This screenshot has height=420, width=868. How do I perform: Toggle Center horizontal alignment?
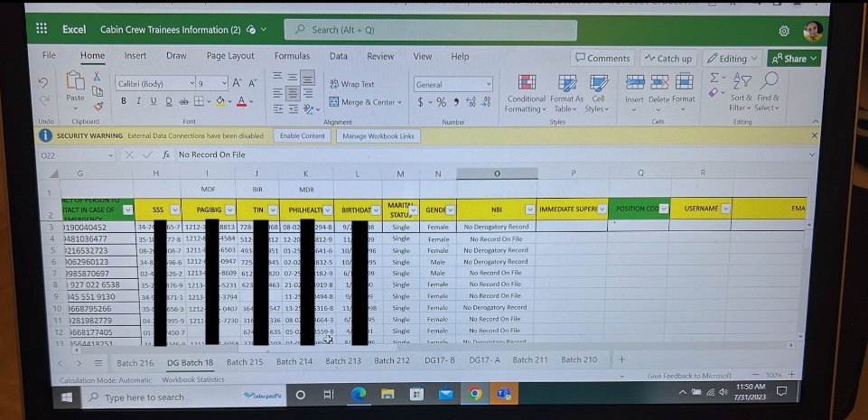293,93
